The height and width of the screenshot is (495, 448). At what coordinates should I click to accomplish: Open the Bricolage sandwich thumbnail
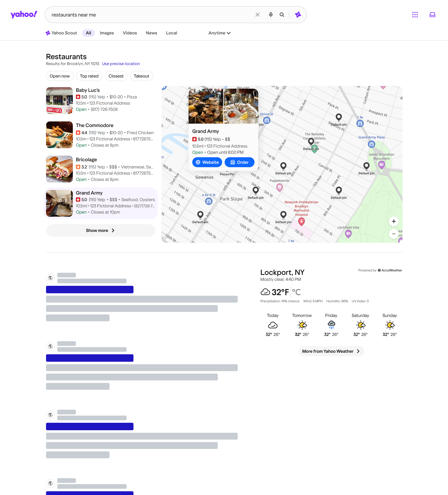point(59,169)
